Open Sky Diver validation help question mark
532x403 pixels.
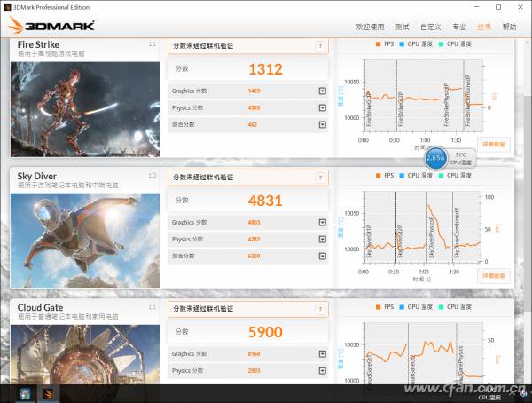click(320, 178)
